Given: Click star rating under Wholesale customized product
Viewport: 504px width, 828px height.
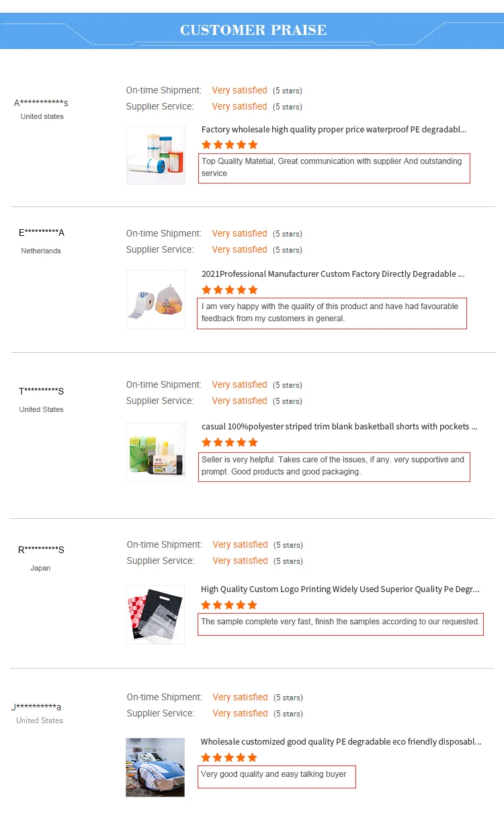Looking at the screenshot, I should [229, 757].
